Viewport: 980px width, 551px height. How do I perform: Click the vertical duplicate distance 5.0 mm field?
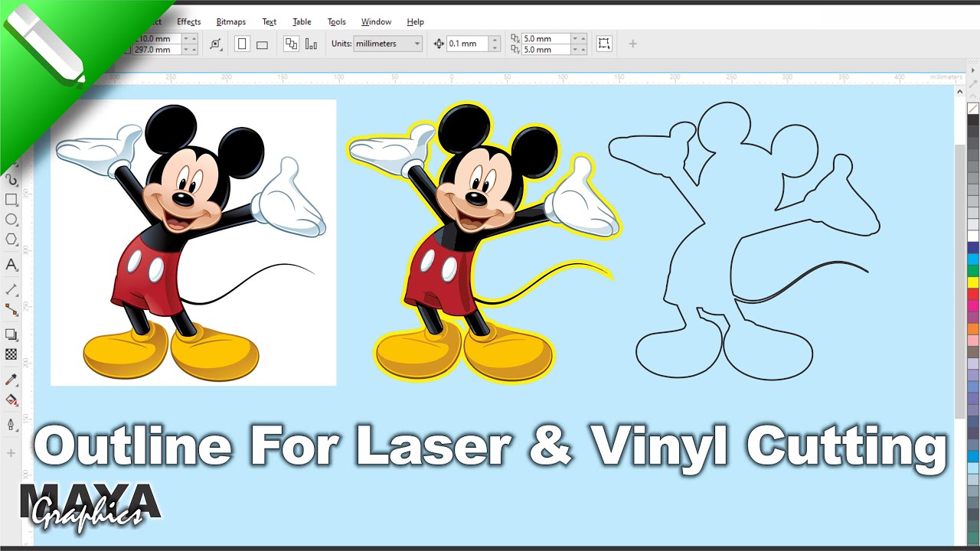click(545, 49)
